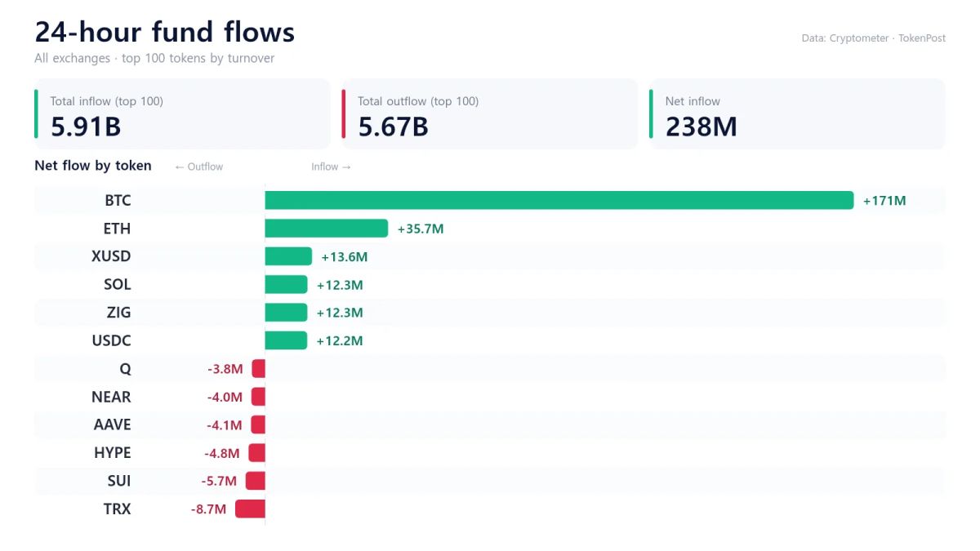Click the red TRX outflow bar
Screen dimensions: 980x551
[x=250, y=509]
